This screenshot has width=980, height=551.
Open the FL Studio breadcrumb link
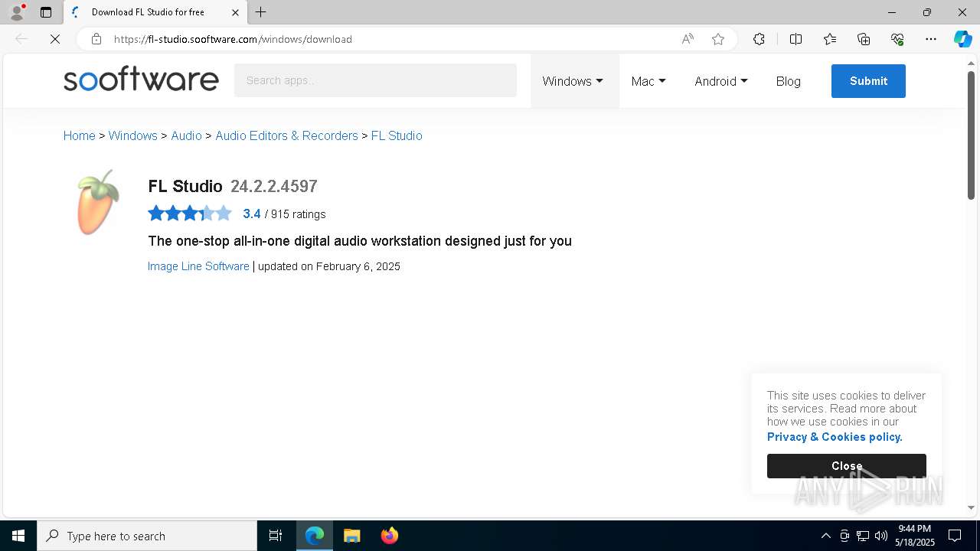397,135
